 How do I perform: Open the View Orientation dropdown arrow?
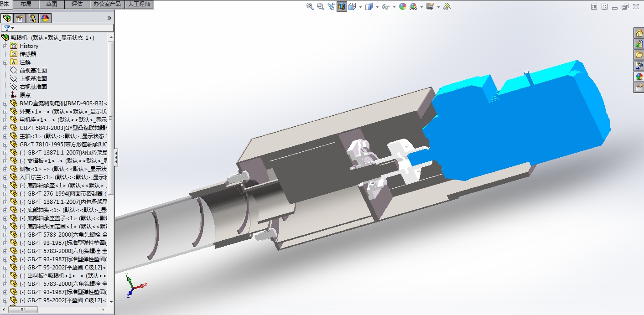(360, 7)
